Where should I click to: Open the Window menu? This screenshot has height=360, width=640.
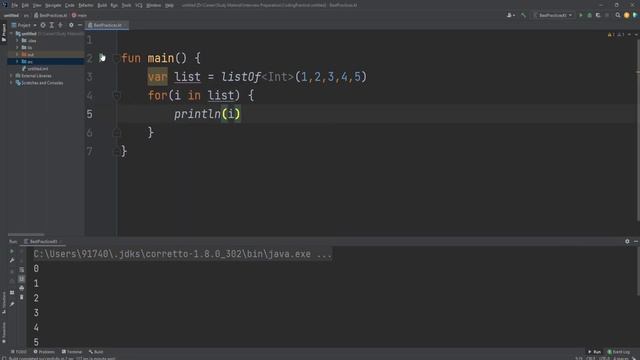(x=153, y=5)
